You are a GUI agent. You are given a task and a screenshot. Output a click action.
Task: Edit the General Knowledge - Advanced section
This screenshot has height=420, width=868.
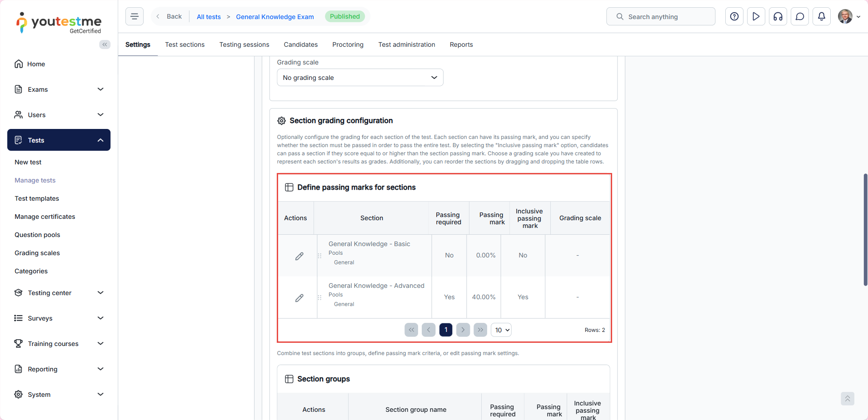tap(299, 298)
